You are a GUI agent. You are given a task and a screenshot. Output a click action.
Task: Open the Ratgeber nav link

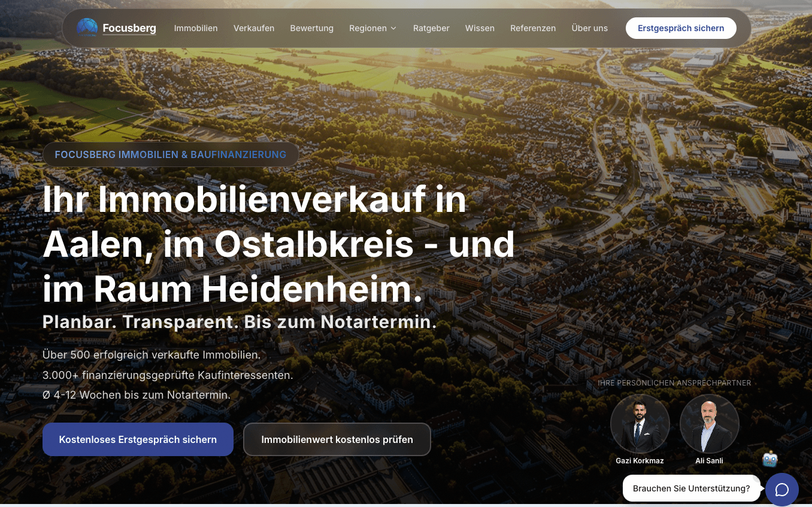click(x=431, y=28)
